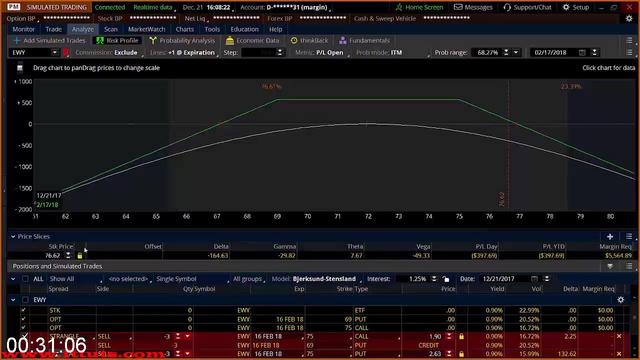The image size is (640, 360).
Task: Uncheck the STK EWY ETF row
Action: (x=23, y=311)
